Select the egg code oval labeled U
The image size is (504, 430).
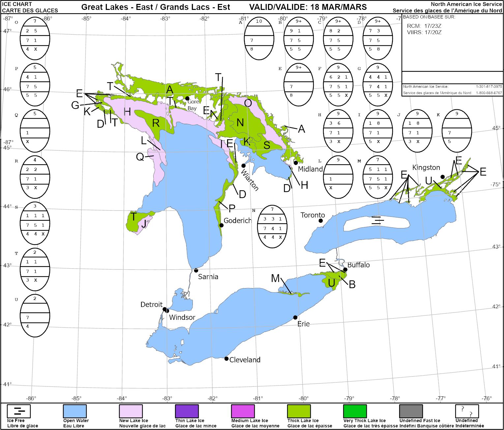(35, 315)
